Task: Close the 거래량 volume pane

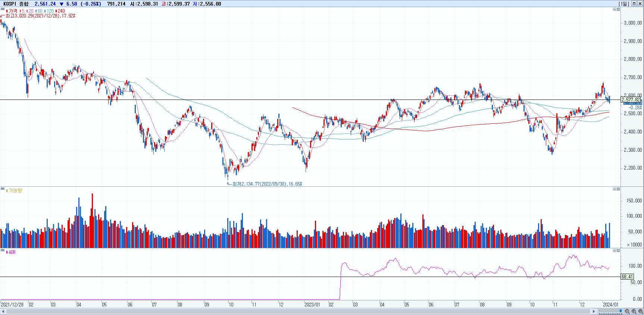Action: (618, 189)
